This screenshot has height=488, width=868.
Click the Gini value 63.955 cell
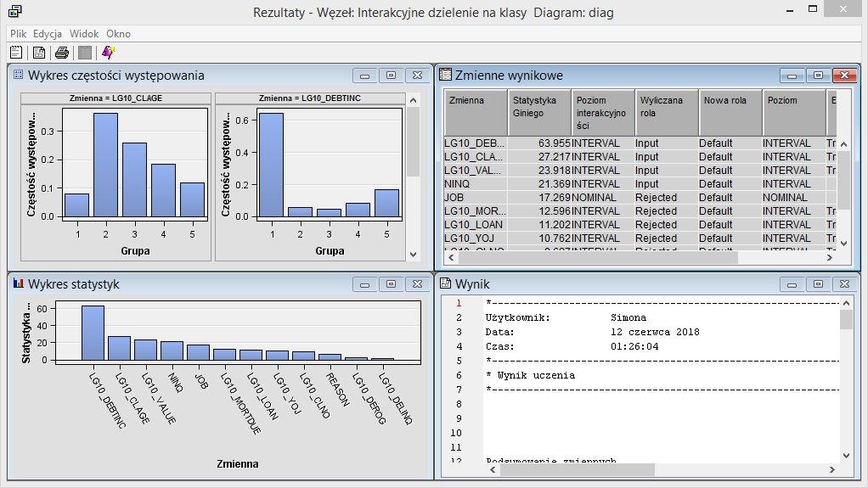(539, 143)
